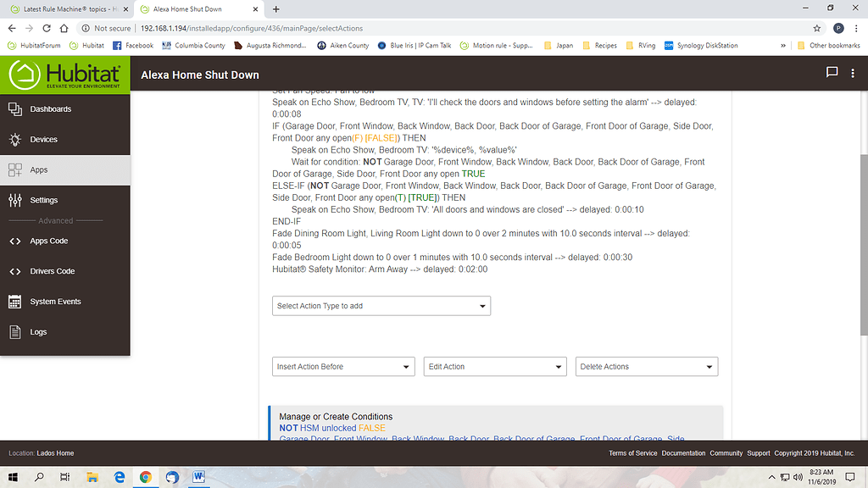Select Apps in the sidebar menu
This screenshot has width=868, height=488.
(x=39, y=170)
